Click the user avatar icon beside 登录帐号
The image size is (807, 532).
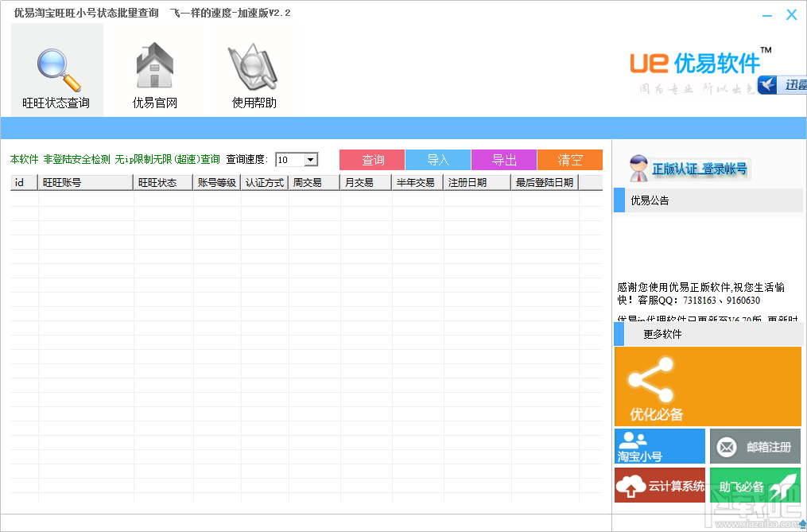pyautogui.click(x=638, y=169)
